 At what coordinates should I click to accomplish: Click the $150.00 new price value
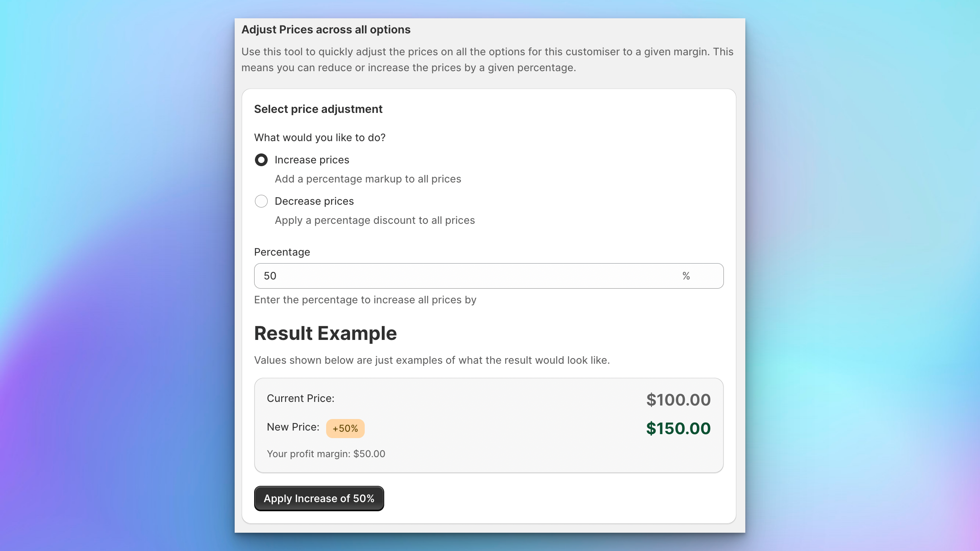[x=678, y=429]
